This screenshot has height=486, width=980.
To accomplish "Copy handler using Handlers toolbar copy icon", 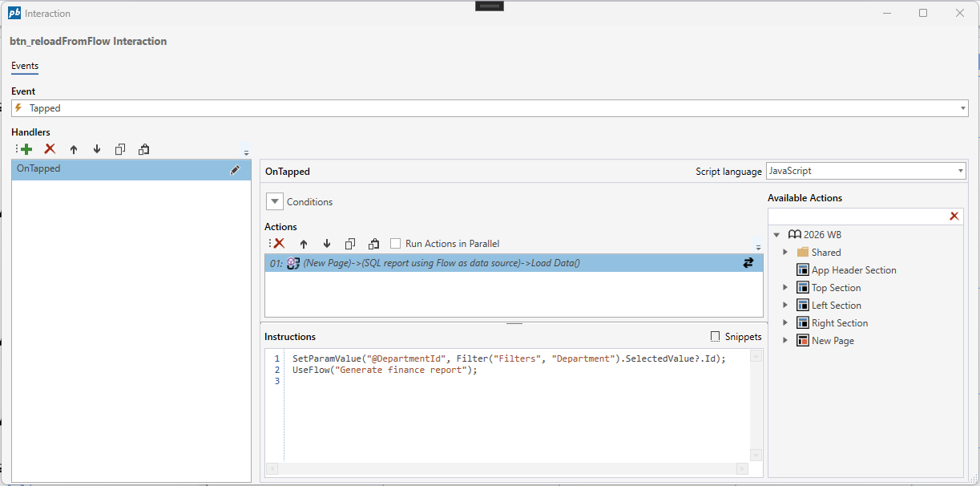I will click(x=120, y=149).
